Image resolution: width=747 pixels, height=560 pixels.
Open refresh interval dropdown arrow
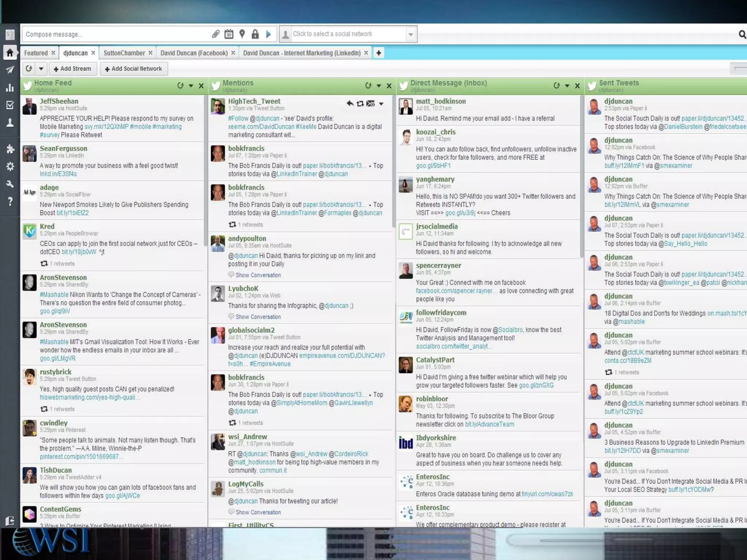[41, 69]
